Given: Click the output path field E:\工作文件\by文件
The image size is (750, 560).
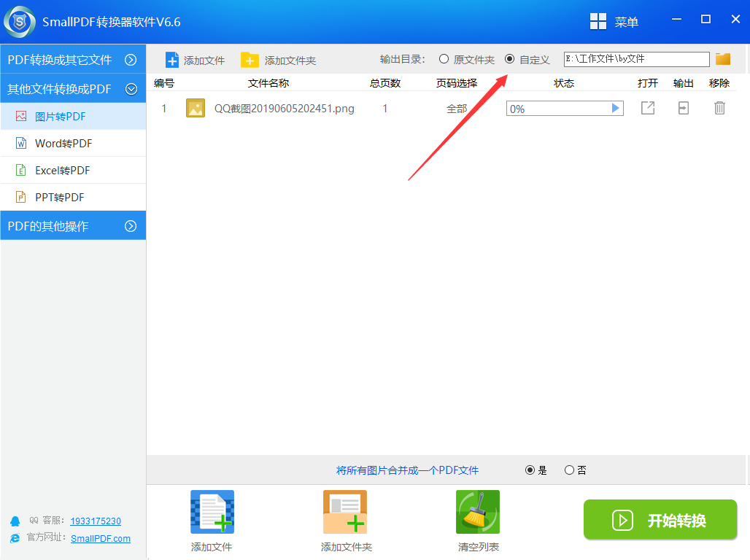Looking at the screenshot, I should pos(636,59).
